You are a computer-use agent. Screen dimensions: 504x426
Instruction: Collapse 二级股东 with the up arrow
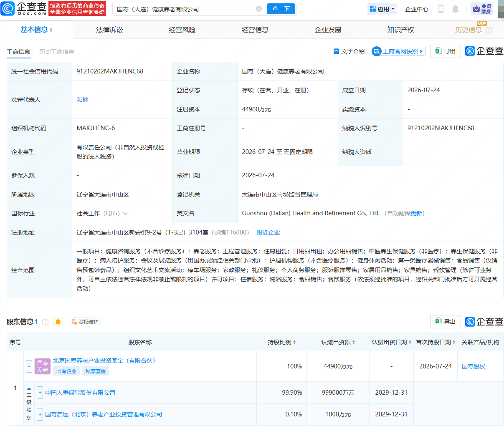(x=29, y=388)
